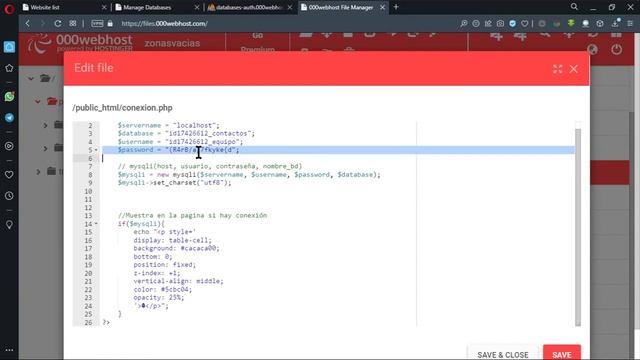Click line number 10 in the gutter
Screen dimensions: 640x360
click(x=88, y=191)
